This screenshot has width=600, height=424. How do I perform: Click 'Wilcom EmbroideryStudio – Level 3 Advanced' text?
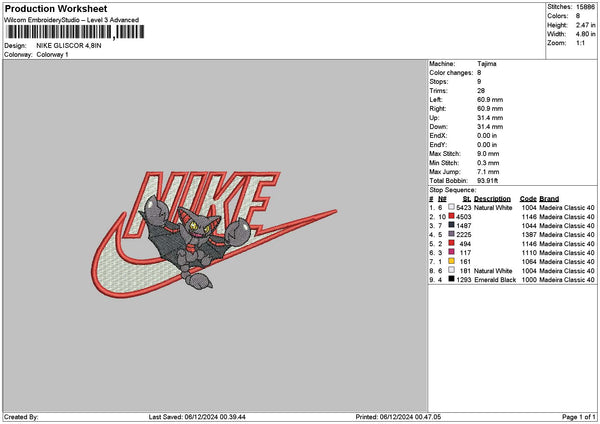(72, 20)
